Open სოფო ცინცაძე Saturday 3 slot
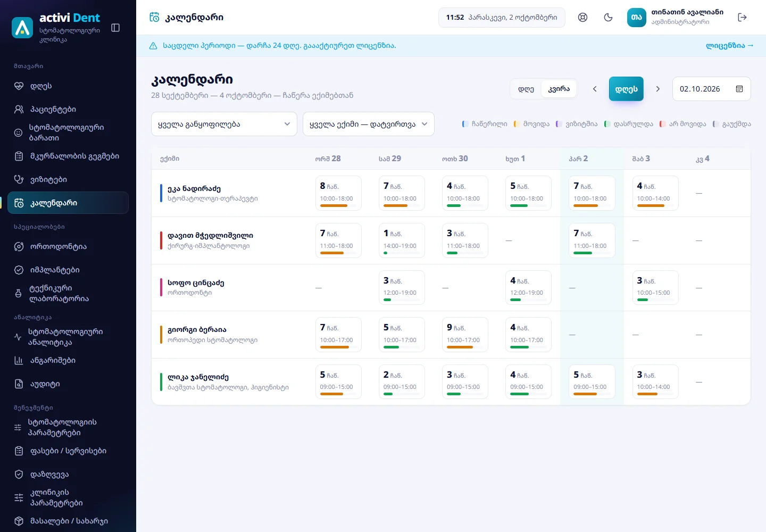The image size is (766, 532). [655, 287]
